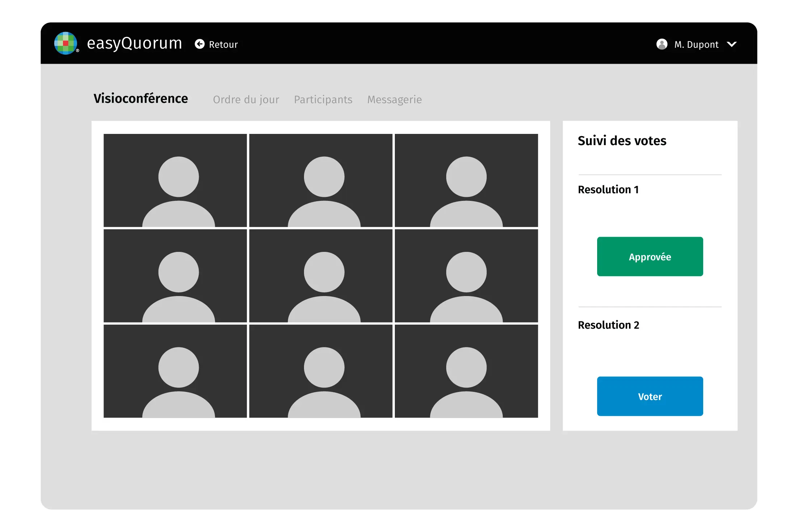Click the M. Dupont user avatar icon
The height and width of the screenshot is (532, 798).
tap(662, 44)
